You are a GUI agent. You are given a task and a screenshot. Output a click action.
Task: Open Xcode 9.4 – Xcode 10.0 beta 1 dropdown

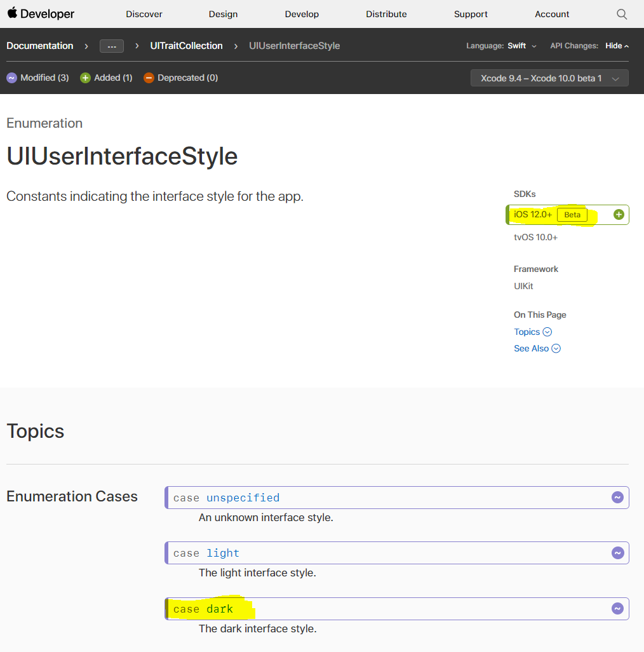pyautogui.click(x=549, y=78)
